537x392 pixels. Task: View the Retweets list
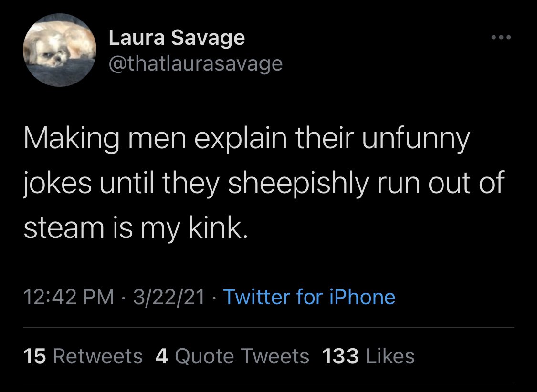click(x=83, y=356)
